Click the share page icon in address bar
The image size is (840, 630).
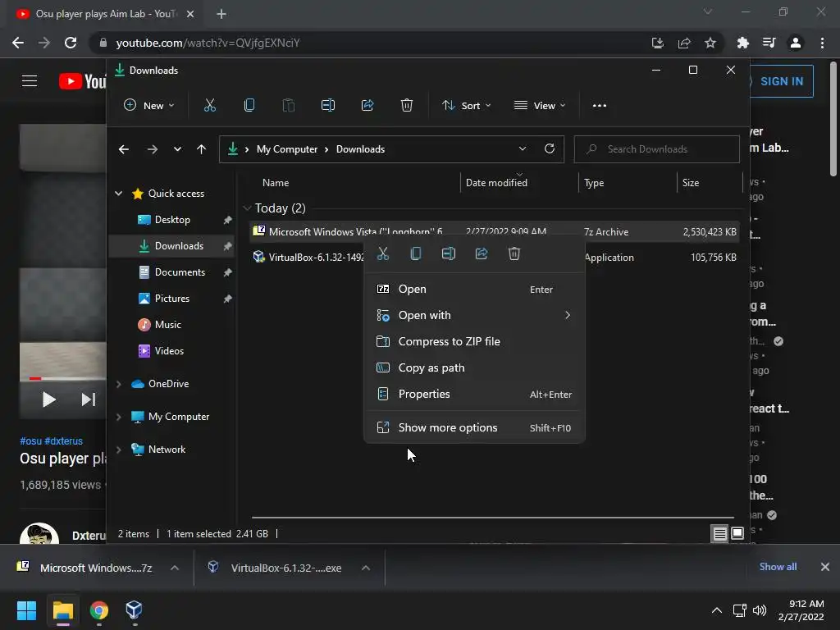coord(684,43)
